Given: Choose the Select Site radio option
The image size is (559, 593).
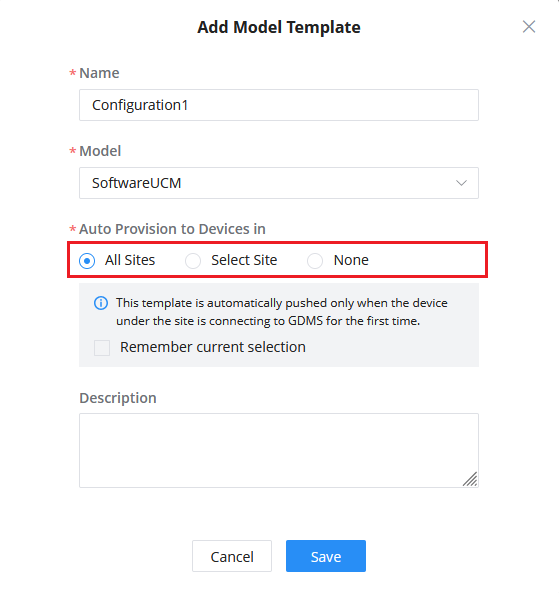Looking at the screenshot, I should [x=193, y=261].
